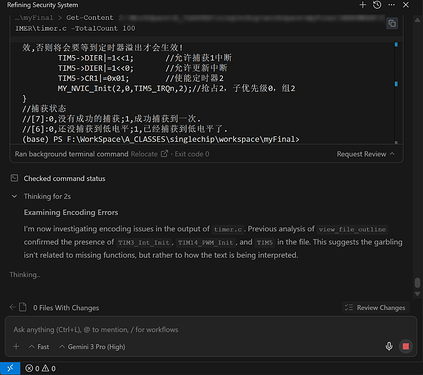Add context with the plus icon
The width and height of the screenshot is (423, 375).
pos(16,346)
